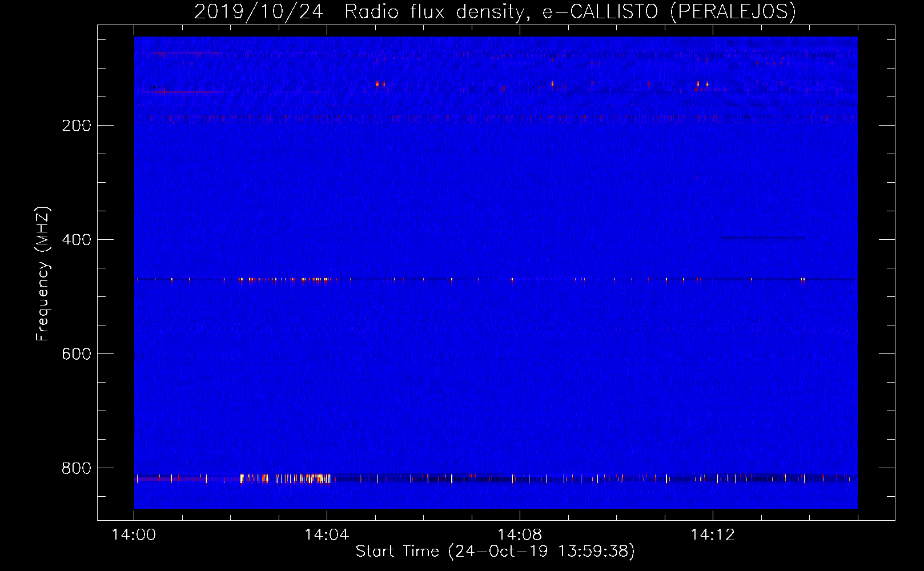Click the plot title mentioning e-CALLISTO (PERALEJOS)

pos(495,11)
